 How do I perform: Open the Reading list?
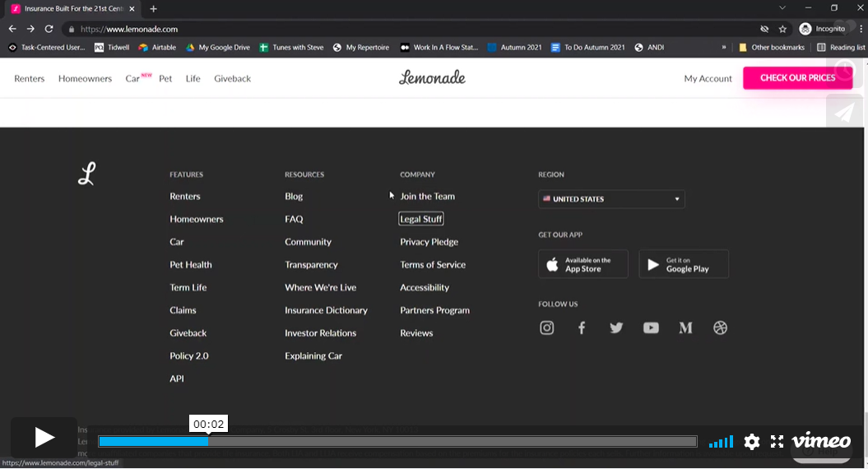point(841,48)
